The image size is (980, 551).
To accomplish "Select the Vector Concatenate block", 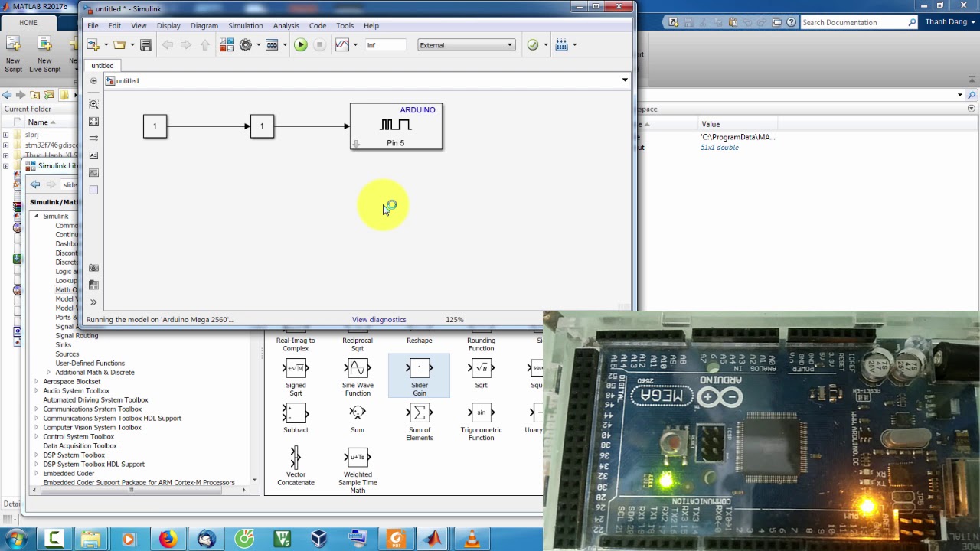I will [x=296, y=466].
